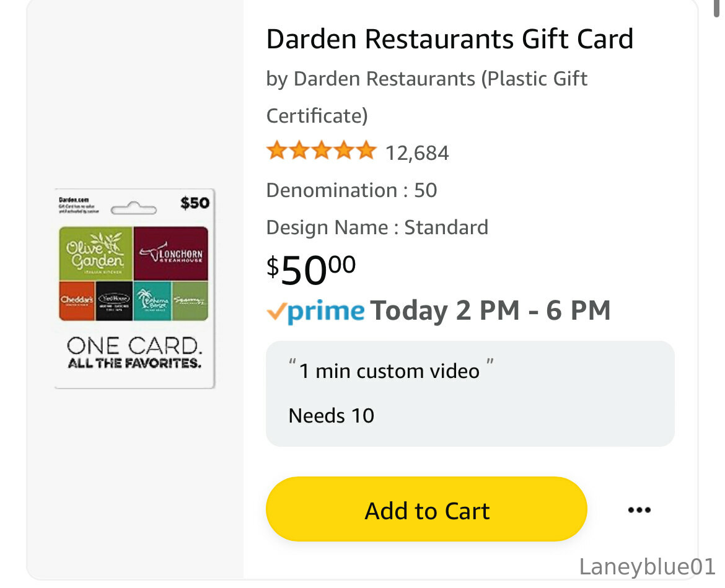Click the Prime checkmark logo

pyautogui.click(x=315, y=311)
